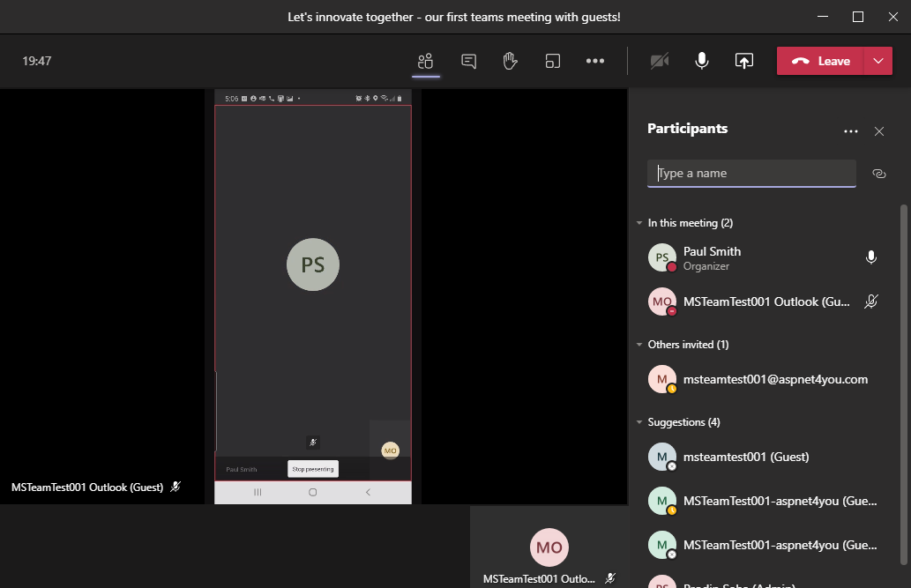911x588 pixels.
Task: Toggle the participants panel icon
Action: click(x=425, y=61)
